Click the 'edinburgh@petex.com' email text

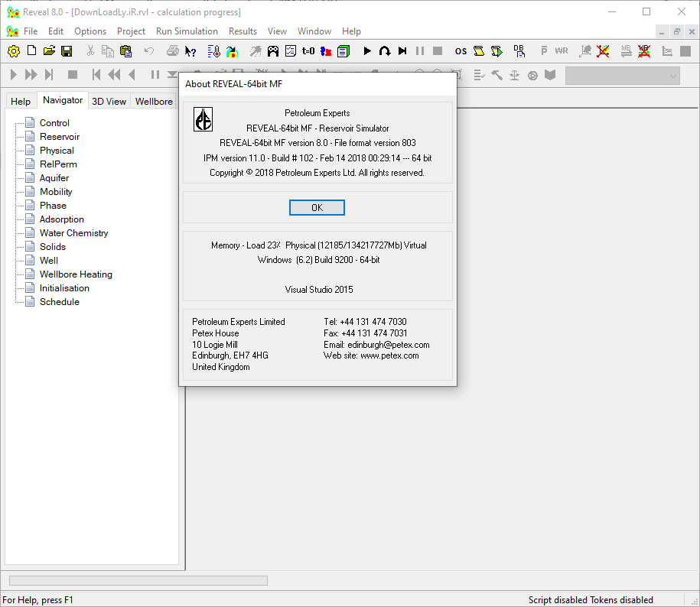(x=389, y=345)
